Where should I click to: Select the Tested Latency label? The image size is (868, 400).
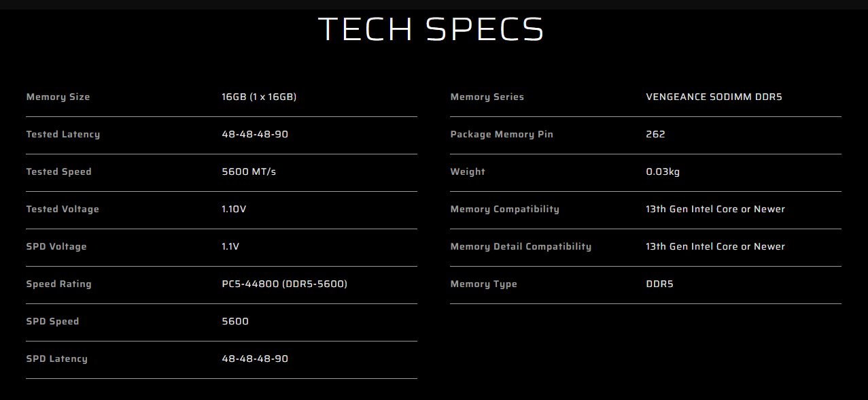tap(63, 135)
